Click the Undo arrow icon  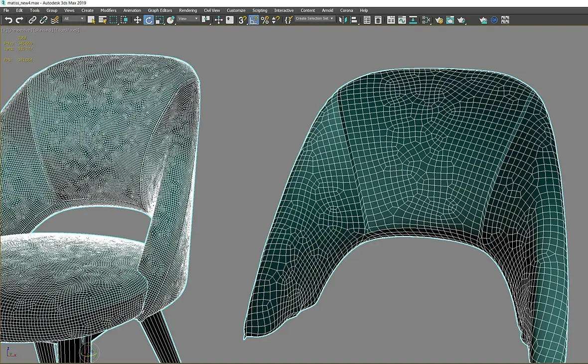8,20
